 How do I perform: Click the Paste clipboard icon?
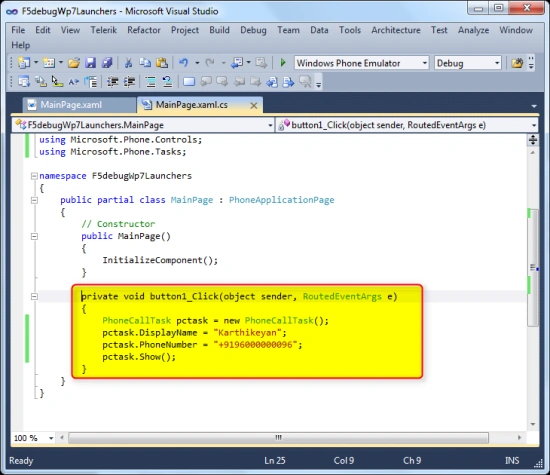162,63
